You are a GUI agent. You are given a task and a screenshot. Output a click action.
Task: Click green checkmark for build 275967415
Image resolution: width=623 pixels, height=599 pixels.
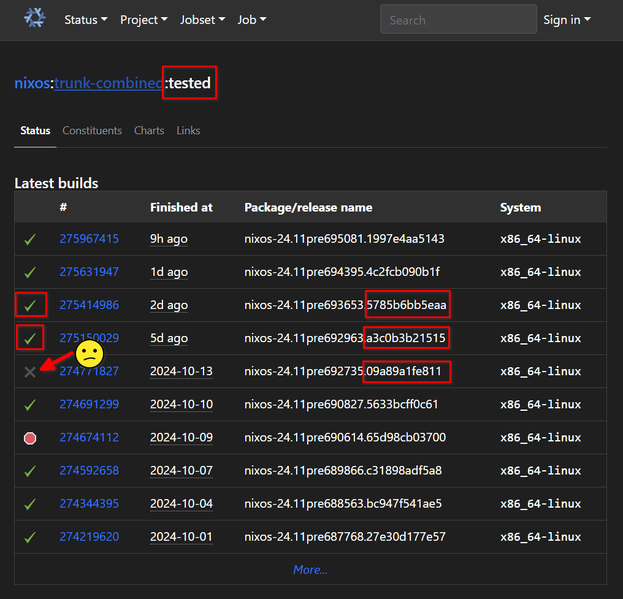30,240
